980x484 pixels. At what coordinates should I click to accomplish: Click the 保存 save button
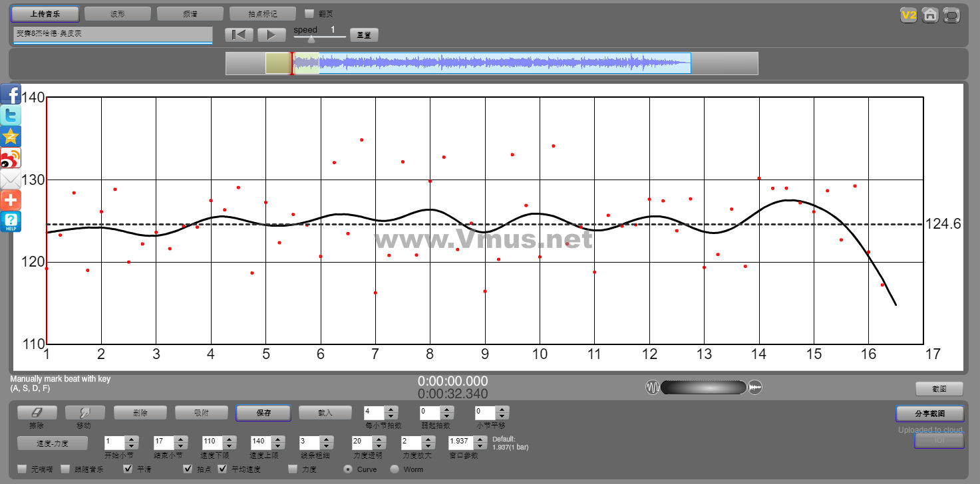point(263,413)
